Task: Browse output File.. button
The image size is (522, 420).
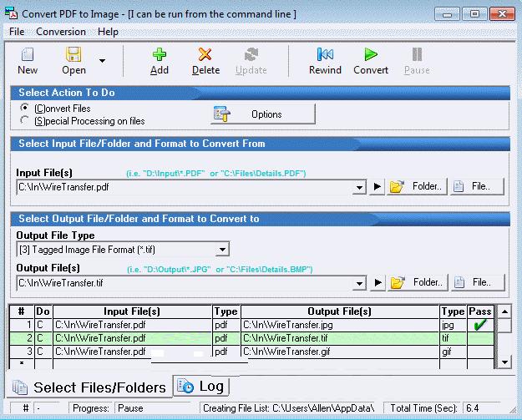Action: (x=478, y=282)
